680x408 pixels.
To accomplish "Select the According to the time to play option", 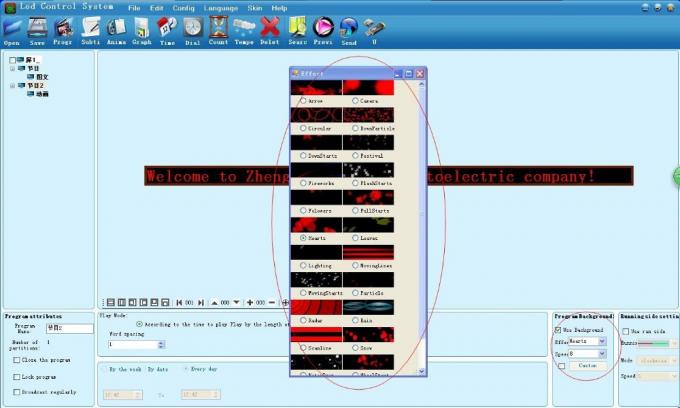I will [x=140, y=324].
